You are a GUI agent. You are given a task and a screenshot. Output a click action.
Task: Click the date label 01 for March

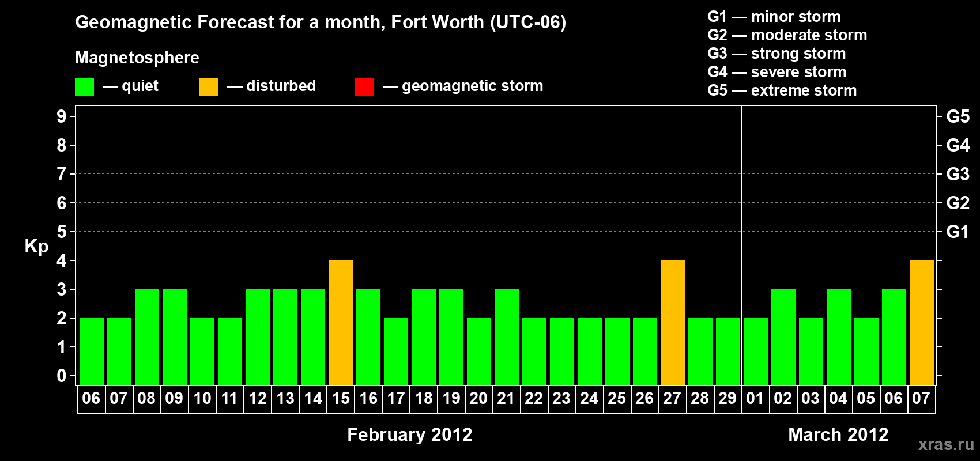click(755, 399)
